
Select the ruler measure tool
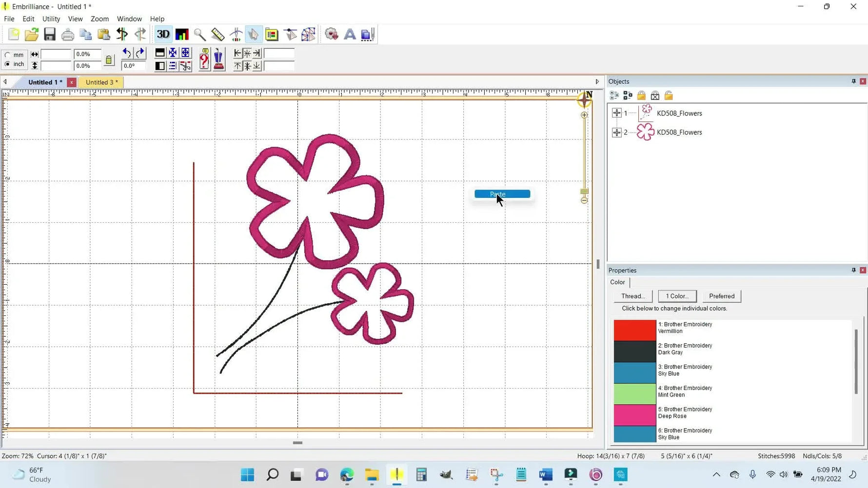pyautogui.click(x=217, y=34)
